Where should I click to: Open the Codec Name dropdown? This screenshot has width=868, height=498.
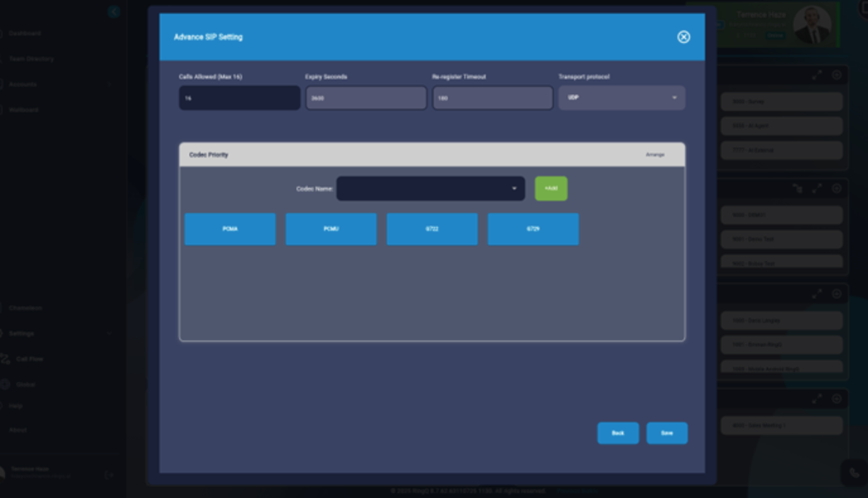[x=431, y=188]
